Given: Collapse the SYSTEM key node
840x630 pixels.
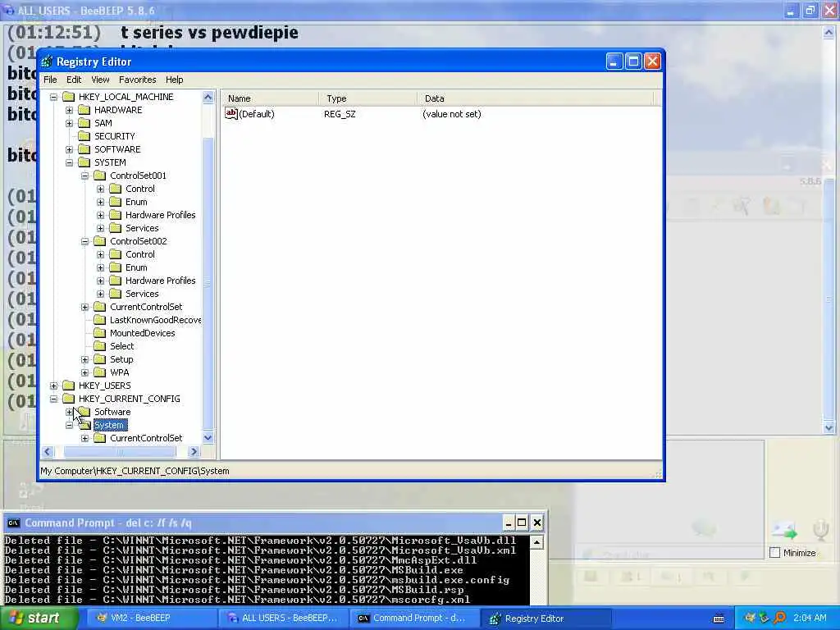Looking at the screenshot, I should [x=69, y=162].
